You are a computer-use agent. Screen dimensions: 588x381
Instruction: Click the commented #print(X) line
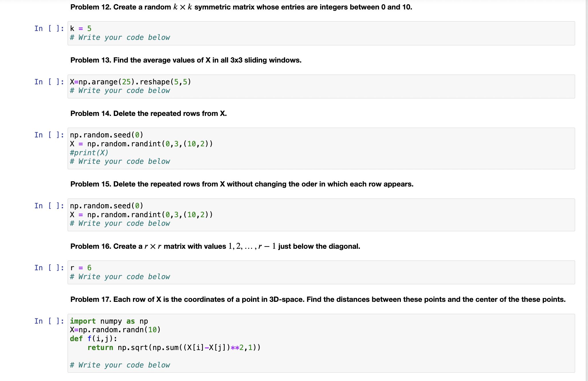[89, 153]
